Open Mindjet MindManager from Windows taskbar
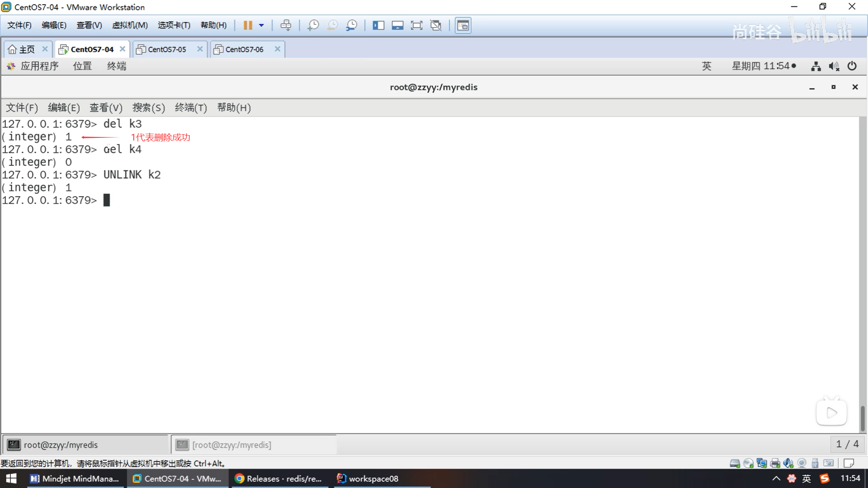The image size is (868, 488). pos(75,479)
